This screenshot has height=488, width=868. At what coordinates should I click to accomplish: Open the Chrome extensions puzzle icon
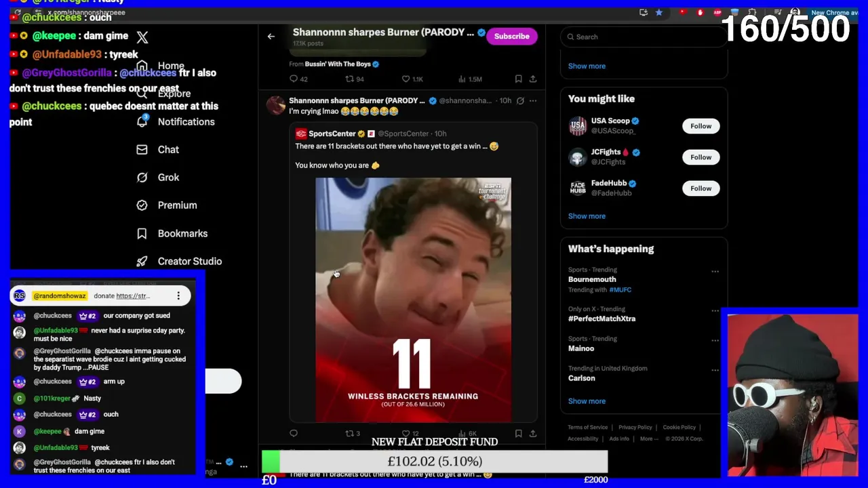coord(752,12)
